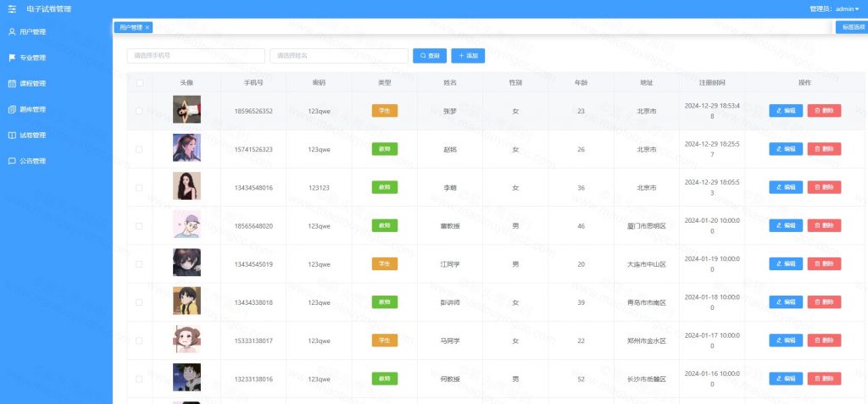Delete the user 江同学
This screenshot has width=868, height=404.
[824, 263]
